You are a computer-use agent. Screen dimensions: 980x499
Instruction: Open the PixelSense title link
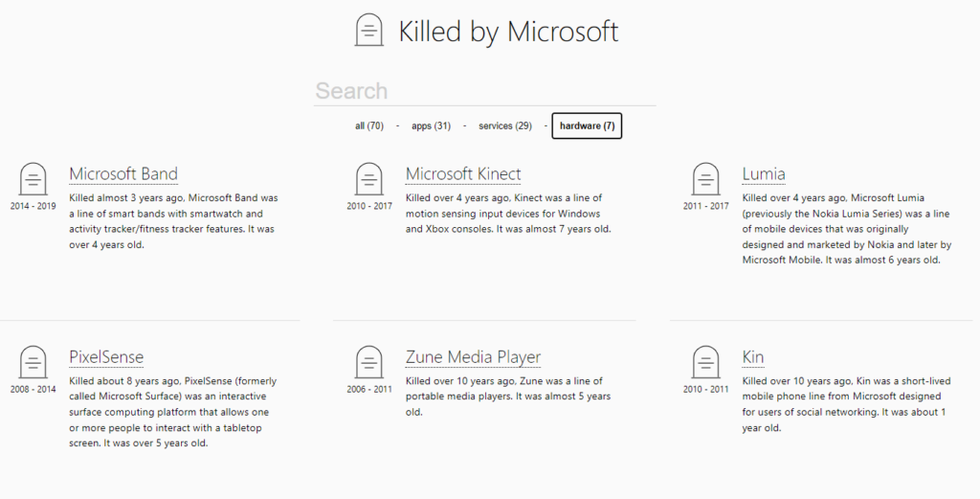pos(106,357)
